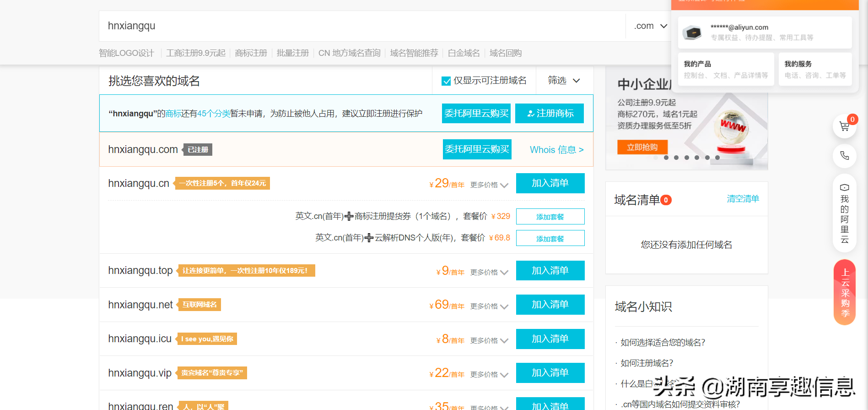
Task: Expand 更多价格 for hnxiangqu.cn
Action: click(x=489, y=185)
